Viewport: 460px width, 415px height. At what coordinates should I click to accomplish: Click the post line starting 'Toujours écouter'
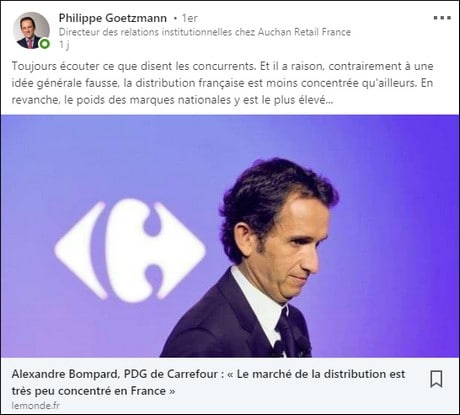222,66
